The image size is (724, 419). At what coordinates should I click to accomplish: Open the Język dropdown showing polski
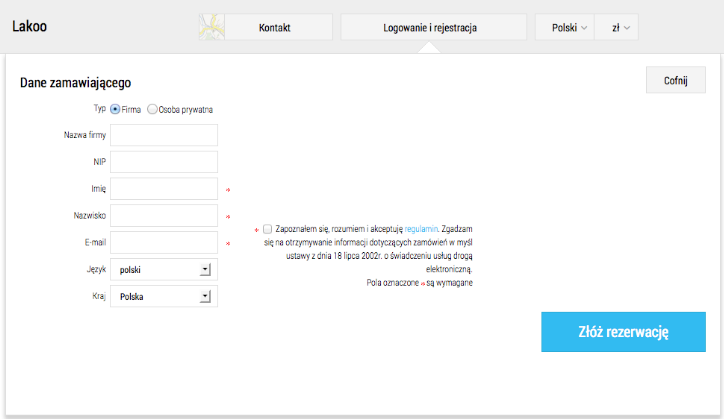(164, 269)
